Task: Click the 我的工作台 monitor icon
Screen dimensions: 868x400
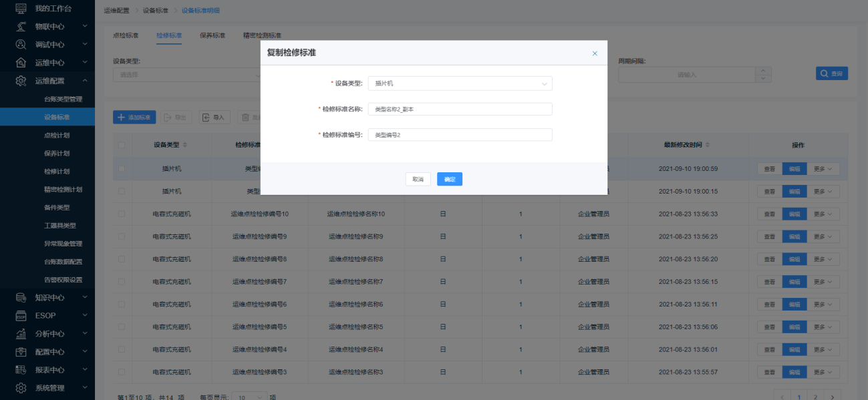Action: click(x=21, y=8)
